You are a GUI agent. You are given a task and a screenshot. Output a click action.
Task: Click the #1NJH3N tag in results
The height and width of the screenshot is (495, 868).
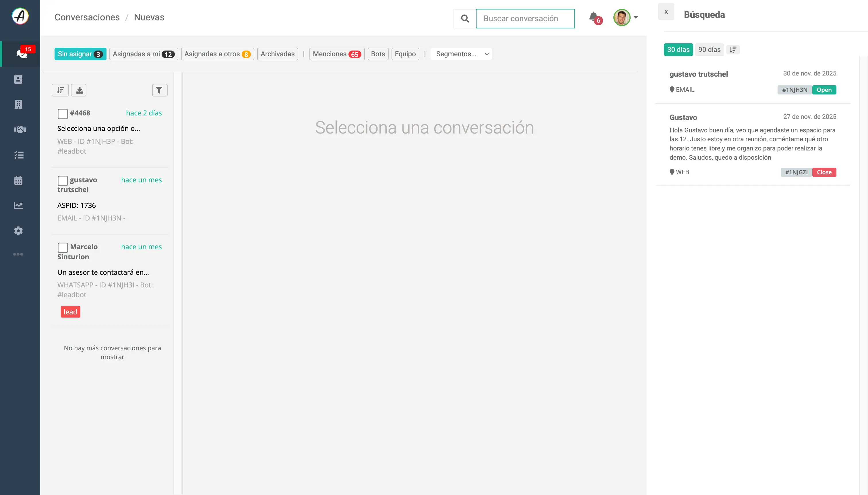795,90
